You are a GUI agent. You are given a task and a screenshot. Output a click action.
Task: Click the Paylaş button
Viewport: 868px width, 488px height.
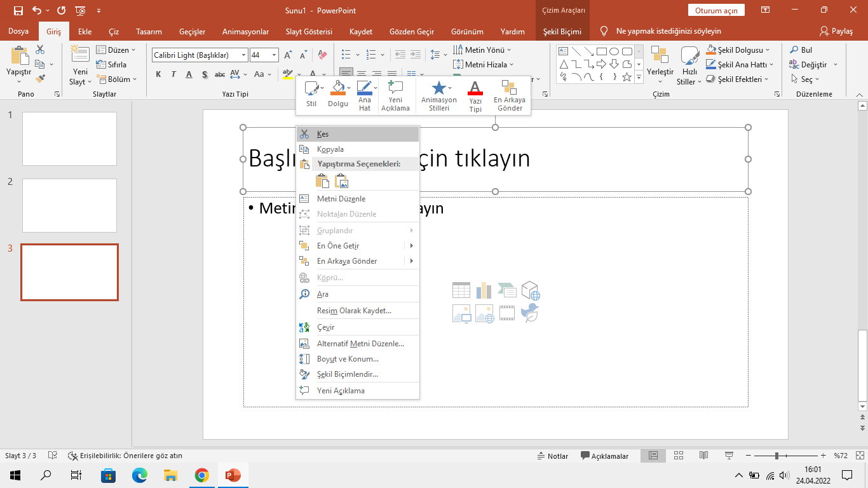pyautogui.click(x=836, y=31)
